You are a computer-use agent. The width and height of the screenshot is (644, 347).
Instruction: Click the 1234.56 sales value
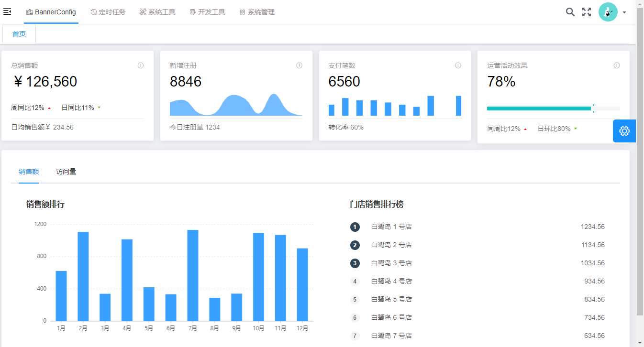pyautogui.click(x=593, y=227)
